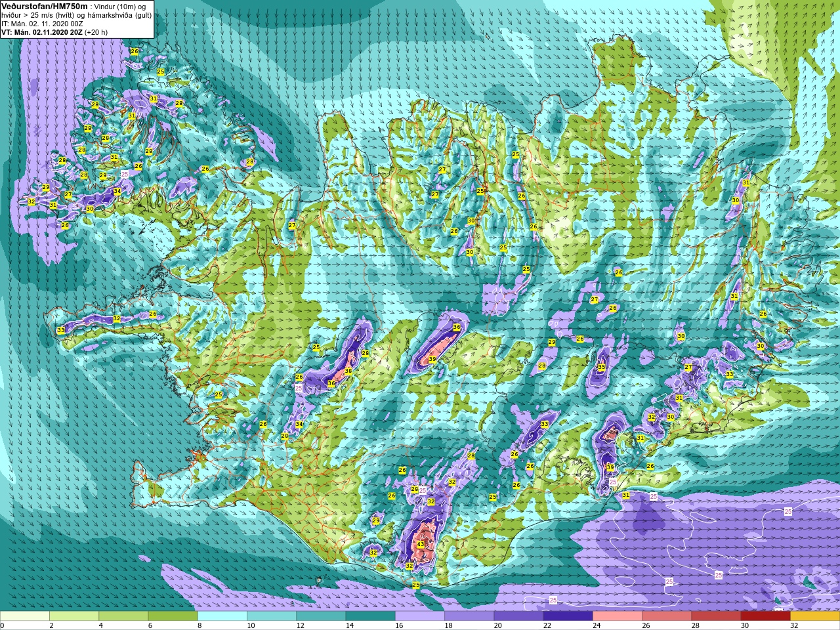Click the orange-yellow legend swatch above 32
Viewport: 840px width, 630px height.
(815, 616)
